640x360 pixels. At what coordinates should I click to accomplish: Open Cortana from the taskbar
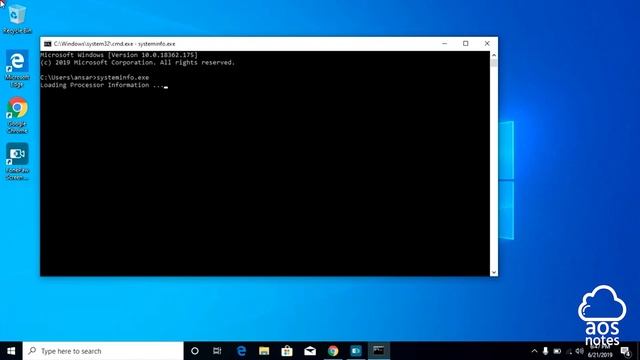click(195, 351)
